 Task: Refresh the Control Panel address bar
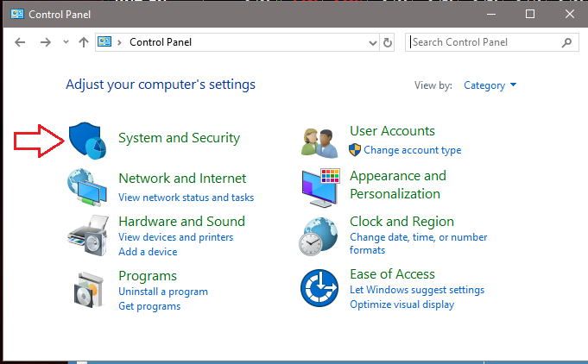388,42
